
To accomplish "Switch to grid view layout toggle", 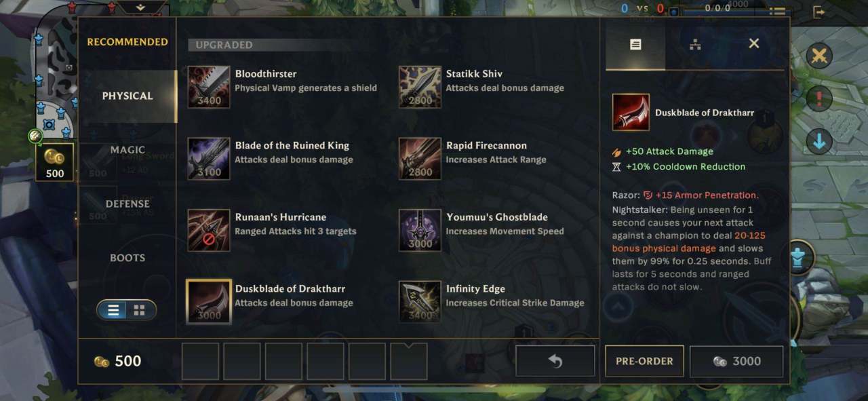I will 140,310.
